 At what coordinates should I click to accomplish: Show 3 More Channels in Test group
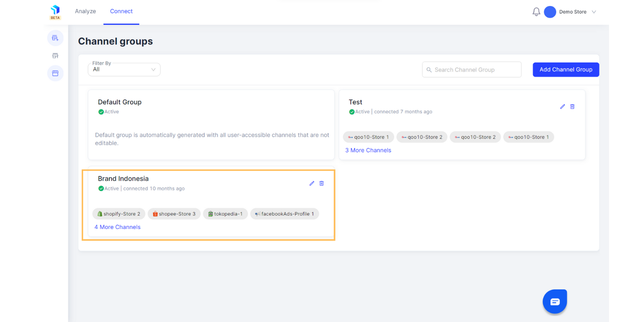pos(368,150)
